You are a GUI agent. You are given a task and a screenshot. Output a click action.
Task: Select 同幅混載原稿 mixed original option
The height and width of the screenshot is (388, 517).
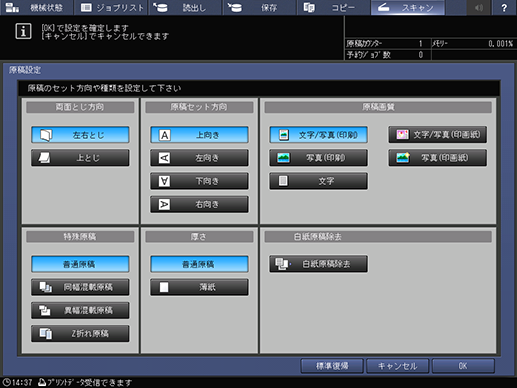[x=80, y=287]
